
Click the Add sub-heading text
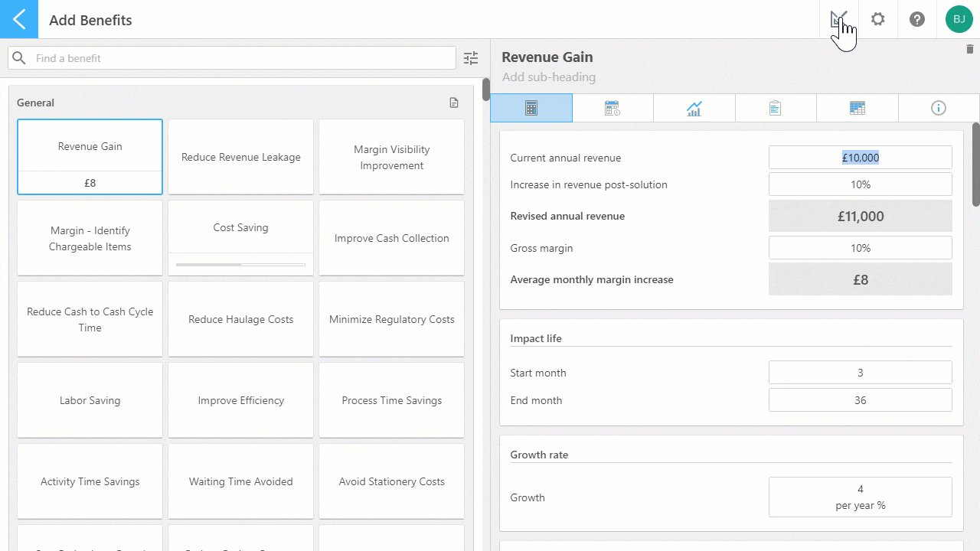point(549,77)
